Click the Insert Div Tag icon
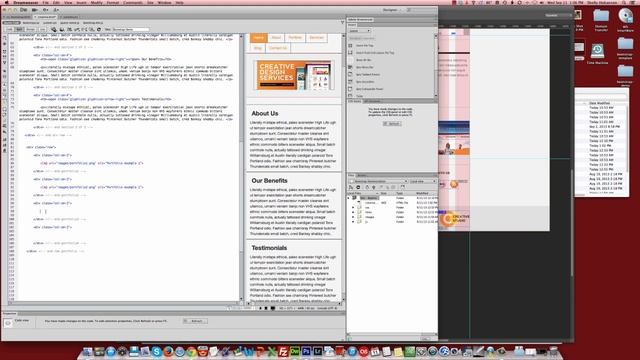Screen dimensions: 640x360 coord(350,46)
